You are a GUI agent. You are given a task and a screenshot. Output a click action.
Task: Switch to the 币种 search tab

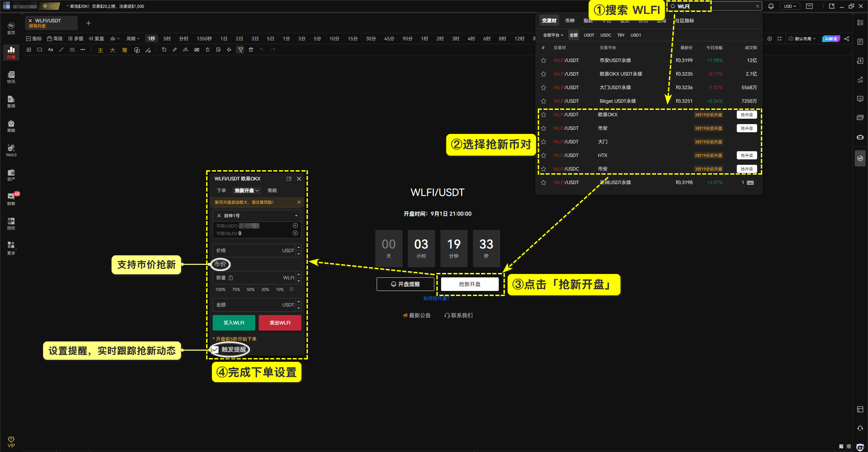tap(570, 21)
